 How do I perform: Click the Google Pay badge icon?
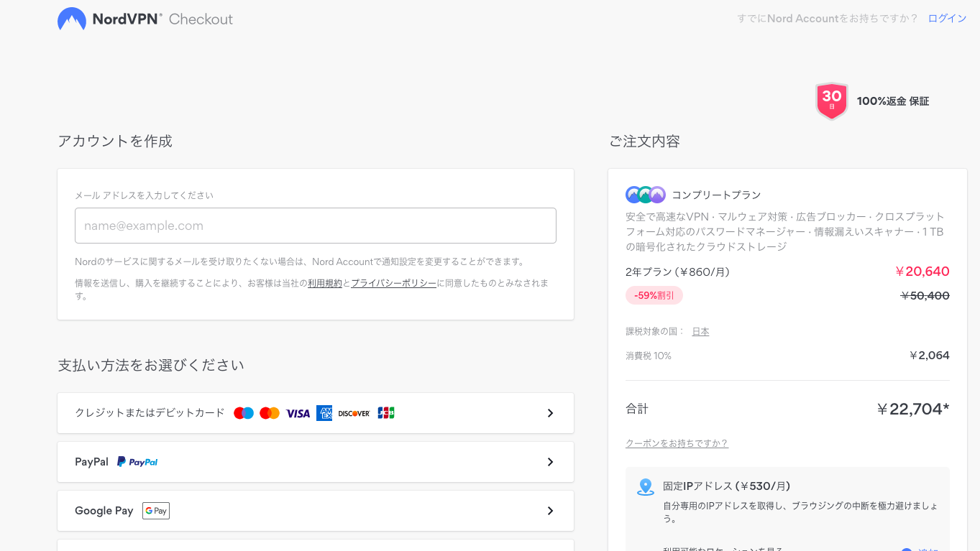(156, 511)
